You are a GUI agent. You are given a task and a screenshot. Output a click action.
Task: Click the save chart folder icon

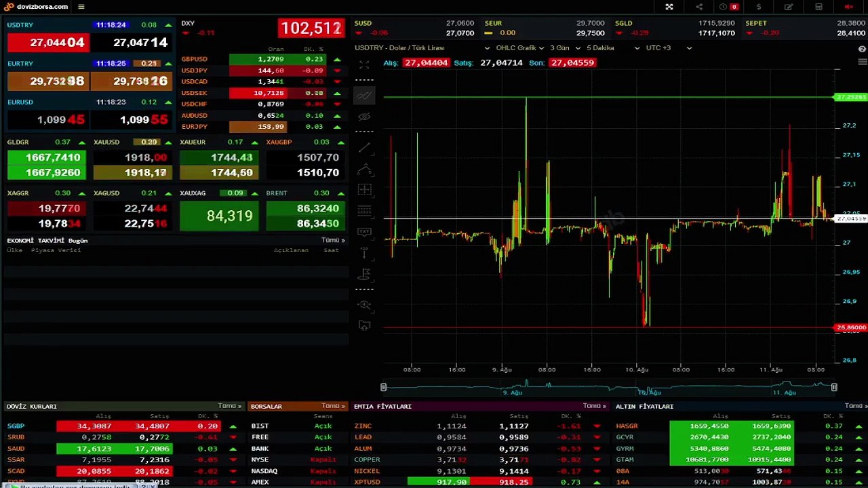364,326
